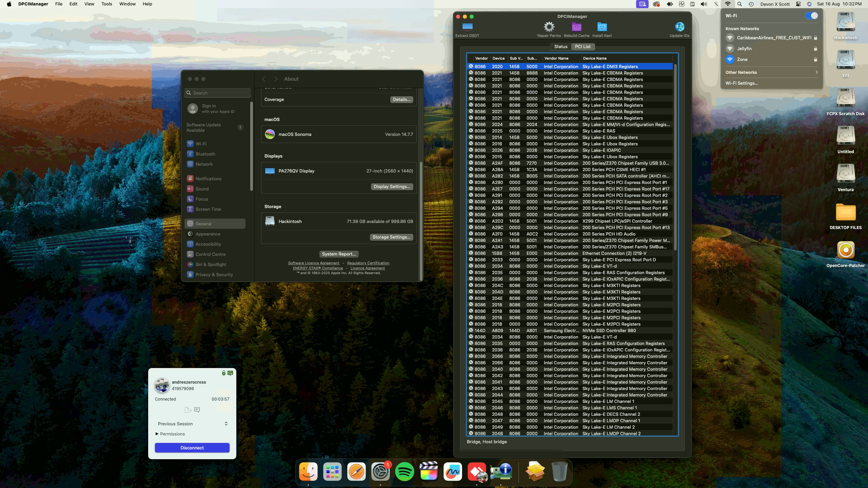Run Repair Perms gear tool
The height and width of the screenshot is (488, 868).
point(549,27)
